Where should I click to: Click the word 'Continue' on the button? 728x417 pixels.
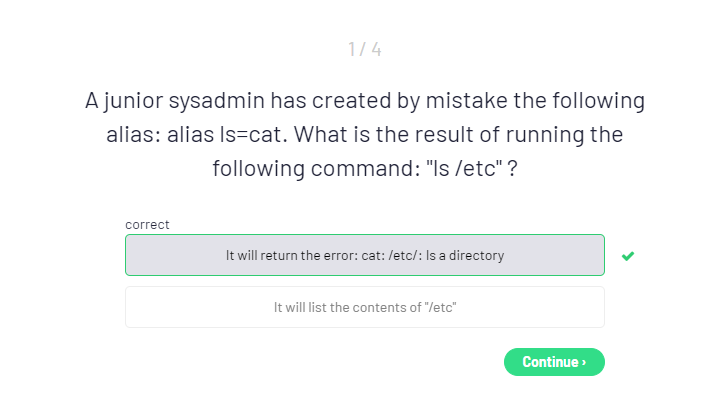(x=550, y=362)
